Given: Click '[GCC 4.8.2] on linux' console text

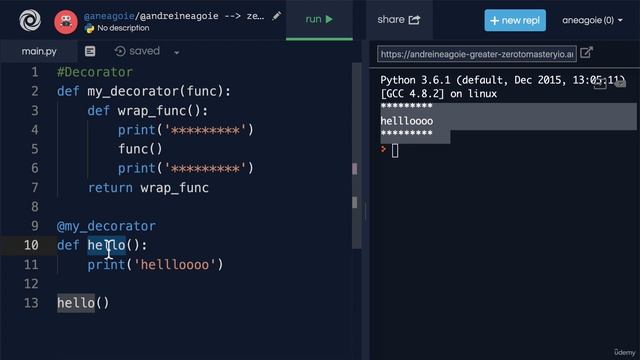Looking at the screenshot, I should point(439,94).
